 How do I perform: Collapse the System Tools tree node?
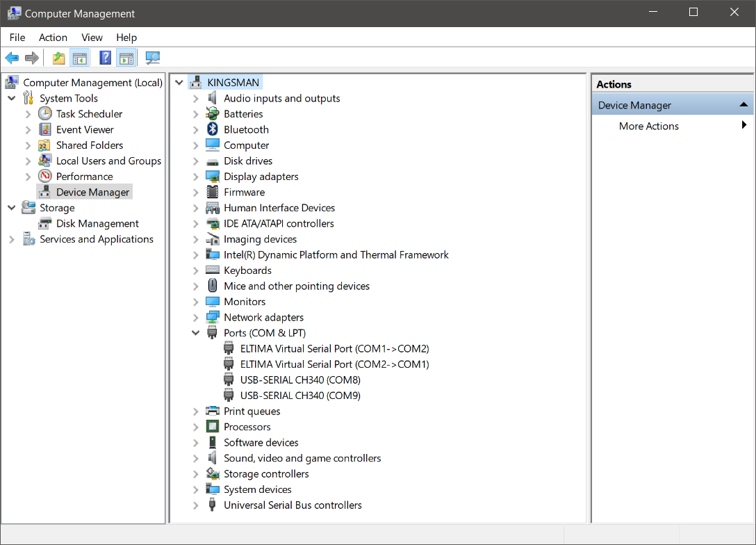click(12, 99)
